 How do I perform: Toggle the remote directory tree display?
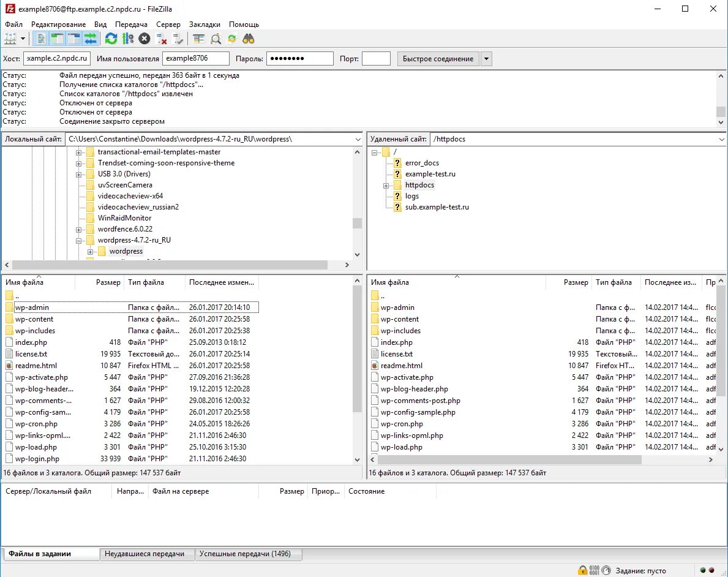pyautogui.click(x=74, y=39)
